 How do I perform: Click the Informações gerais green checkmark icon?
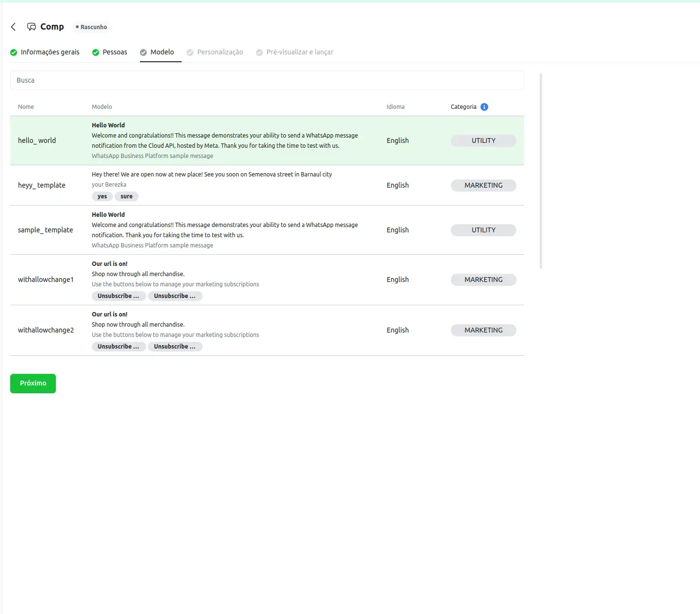coord(14,53)
